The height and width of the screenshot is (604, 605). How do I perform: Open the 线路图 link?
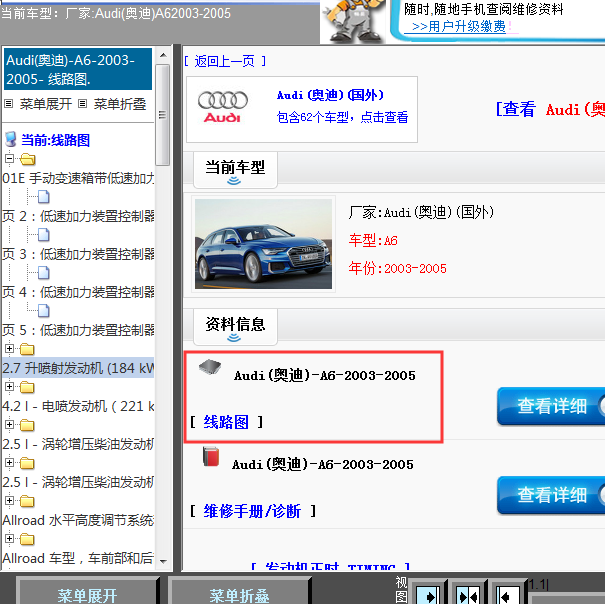point(226,422)
